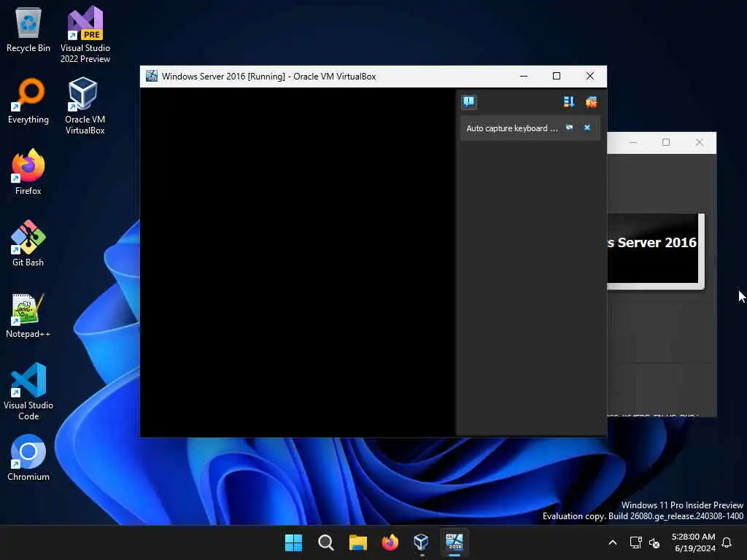Dismiss the 'Auto capture keyboard' notification with blue X
The width and height of the screenshot is (747, 560).
pyautogui.click(x=587, y=128)
